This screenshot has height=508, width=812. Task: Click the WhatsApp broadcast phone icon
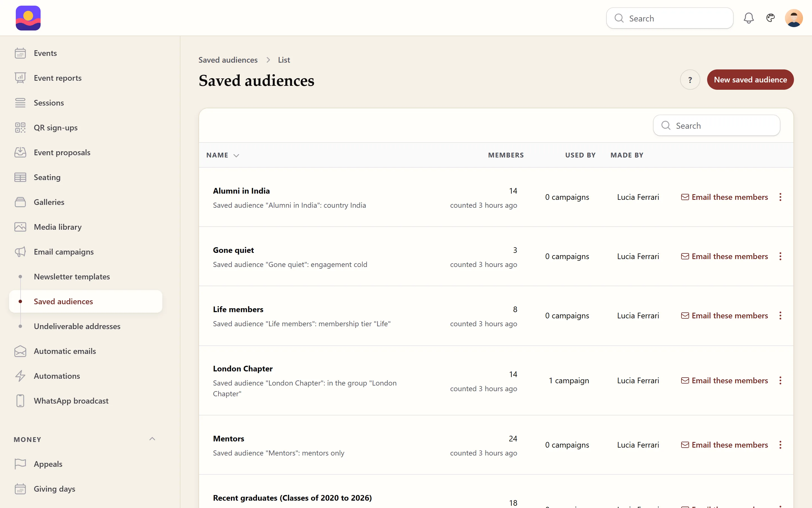click(x=20, y=401)
